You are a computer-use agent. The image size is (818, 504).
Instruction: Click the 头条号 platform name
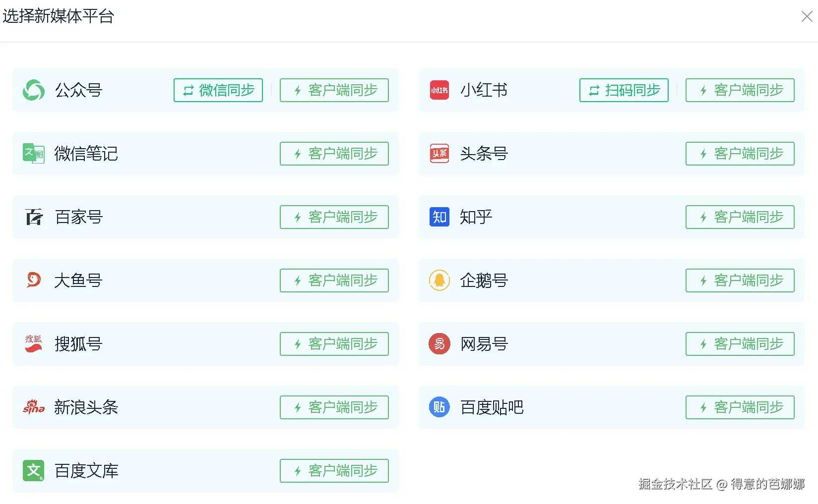pos(484,154)
